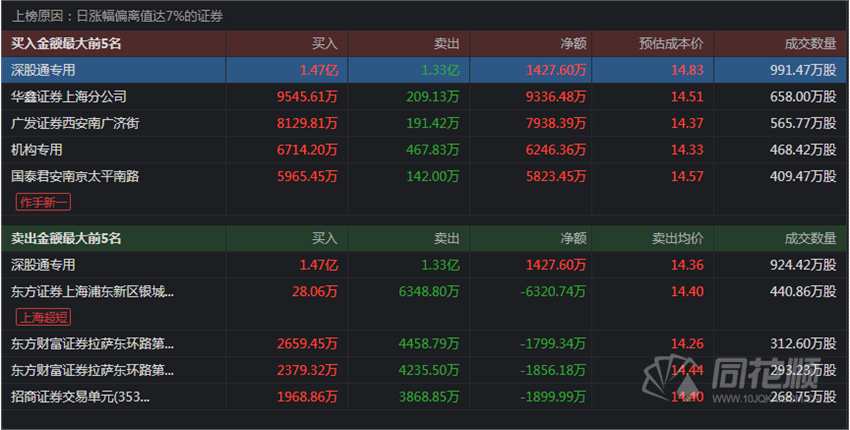Click 成交数量 column header in sell table

810,238
